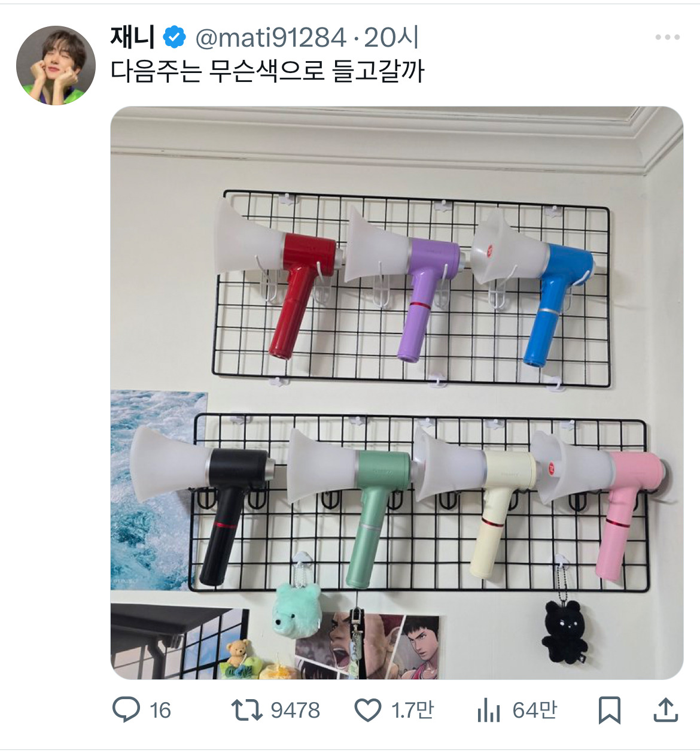The height and width of the screenshot is (756, 700).
Task: Click the tweet text 다음주는 무슨색으로 들고갈까
Action: click(x=267, y=71)
